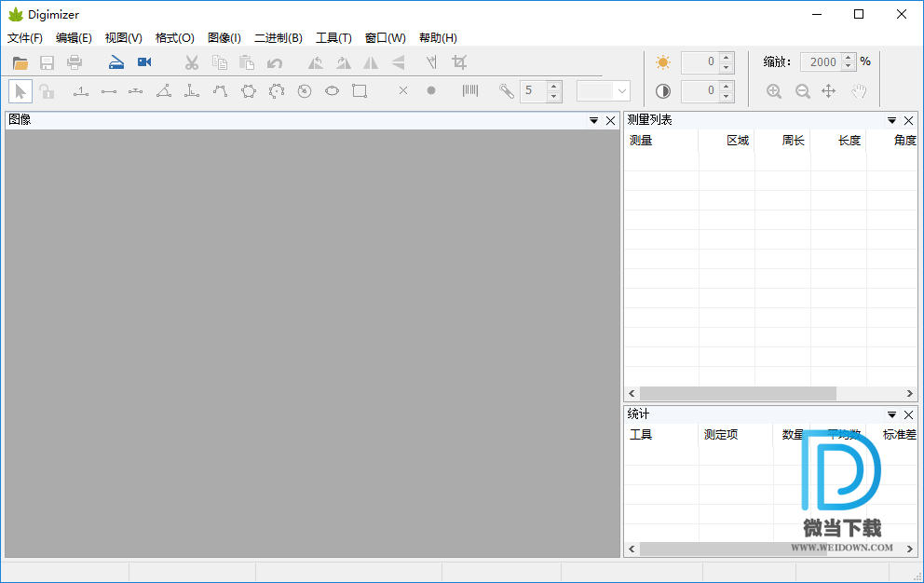924x583 pixels.
Task: Select the Path polyline tool
Action: pos(220,90)
